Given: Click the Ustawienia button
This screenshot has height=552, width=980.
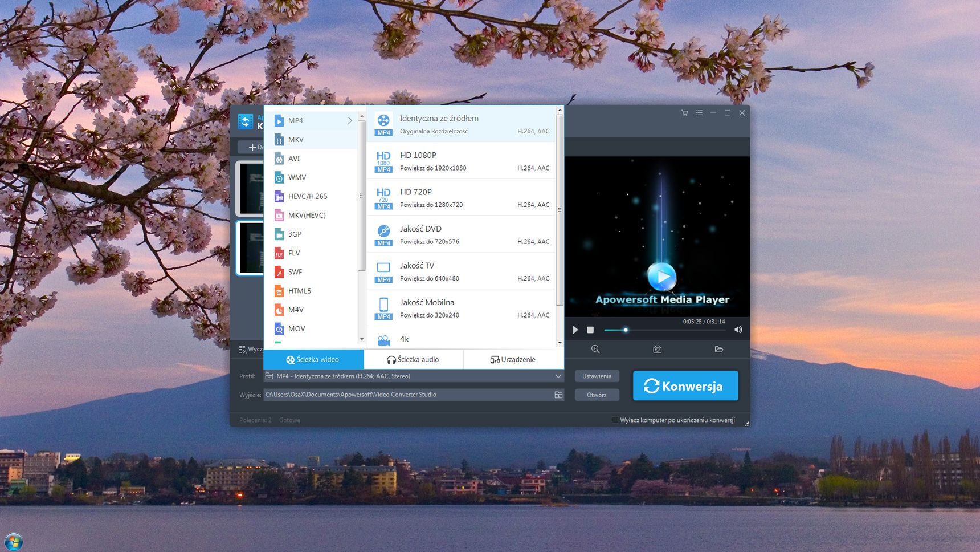Looking at the screenshot, I should coord(597,376).
